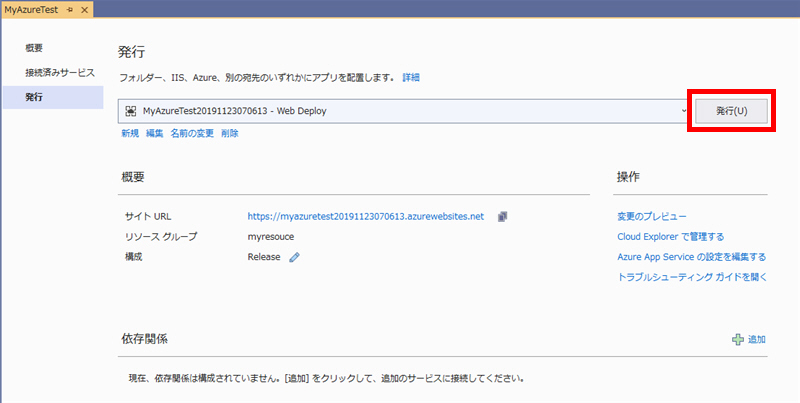Open the myazuretest azurewebsites.net site URL

point(365,216)
